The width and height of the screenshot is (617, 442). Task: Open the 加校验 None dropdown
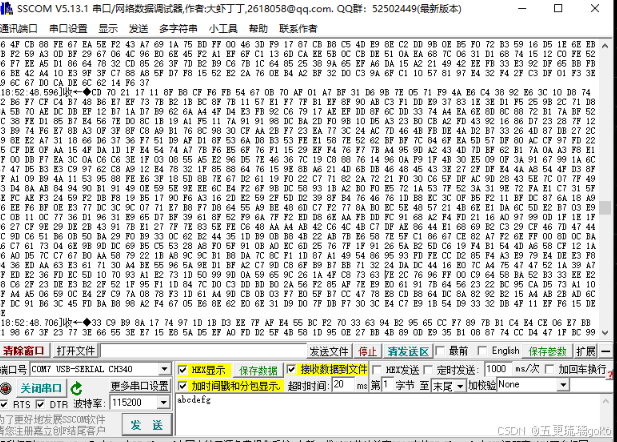tap(563, 385)
